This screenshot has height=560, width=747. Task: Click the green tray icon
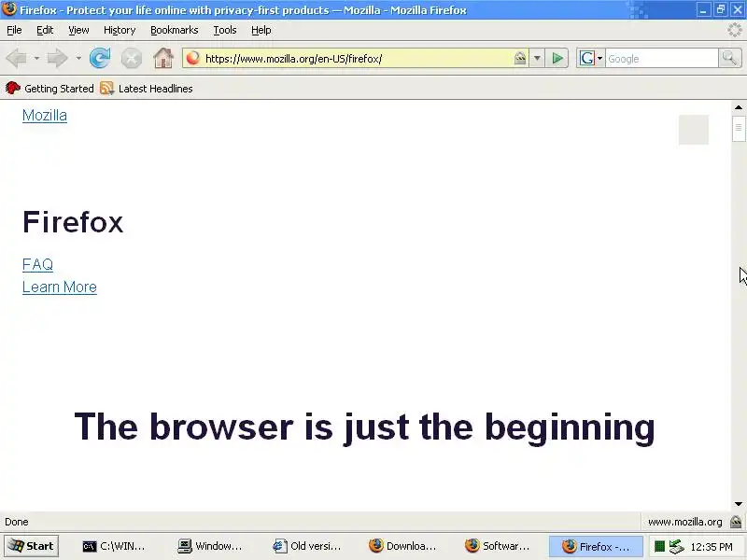pos(660,546)
